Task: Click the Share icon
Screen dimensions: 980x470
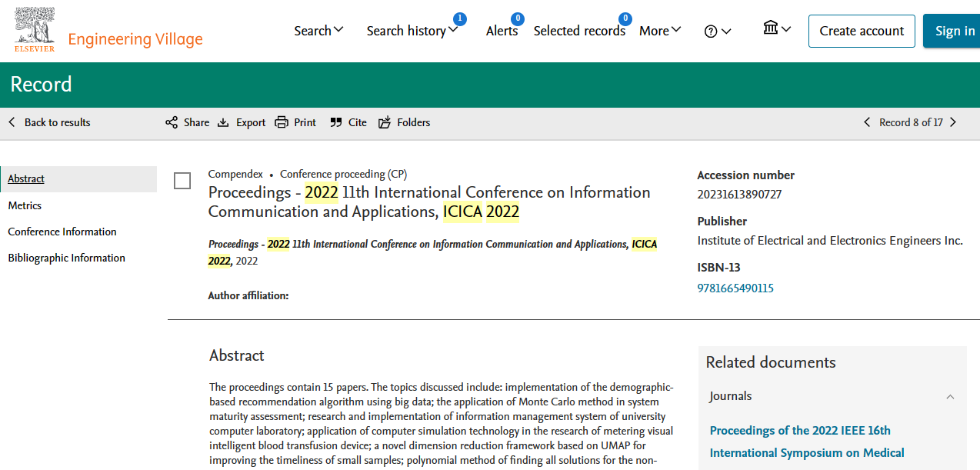Action: [172, 122]
